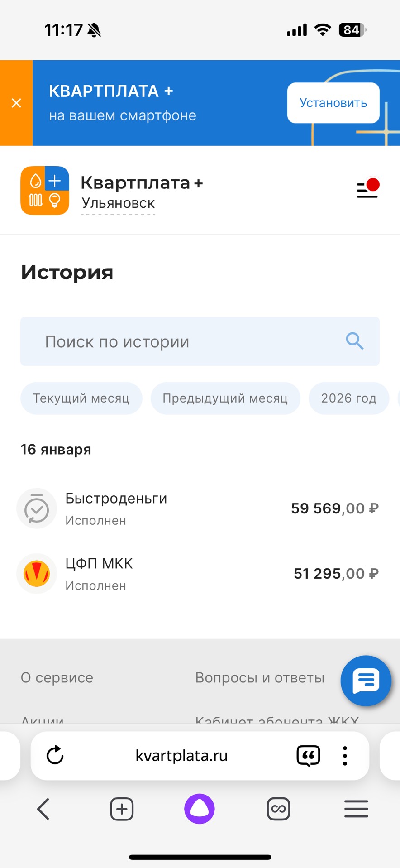Open Вопросы и ответы
The image size is (400, 868).
click(260, 677)
